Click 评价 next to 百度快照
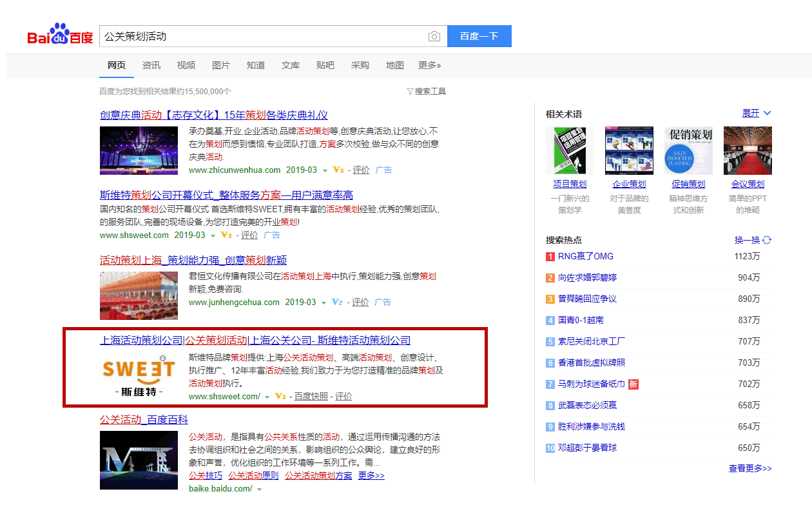812x527 pixels. point(343,396)
